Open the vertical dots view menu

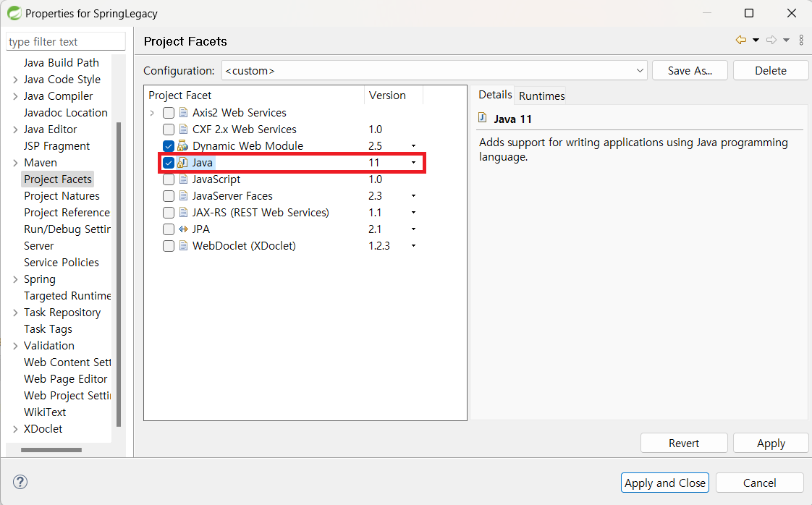pos(801,41)
